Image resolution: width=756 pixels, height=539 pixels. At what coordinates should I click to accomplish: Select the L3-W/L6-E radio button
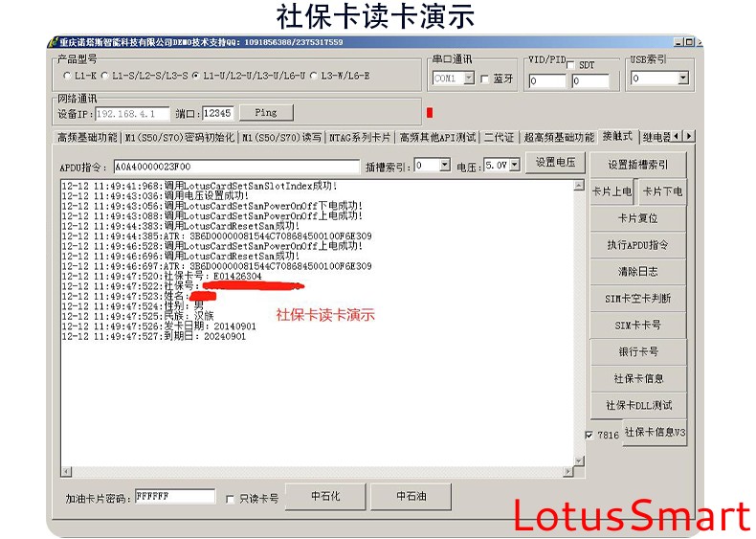(x=313, y=76)
